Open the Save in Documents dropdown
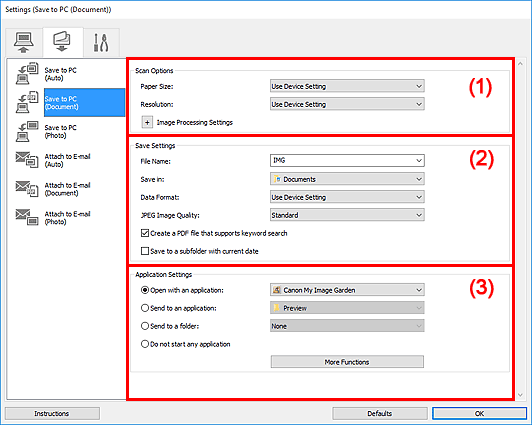The image size is (532, 425). coord(347,179)
